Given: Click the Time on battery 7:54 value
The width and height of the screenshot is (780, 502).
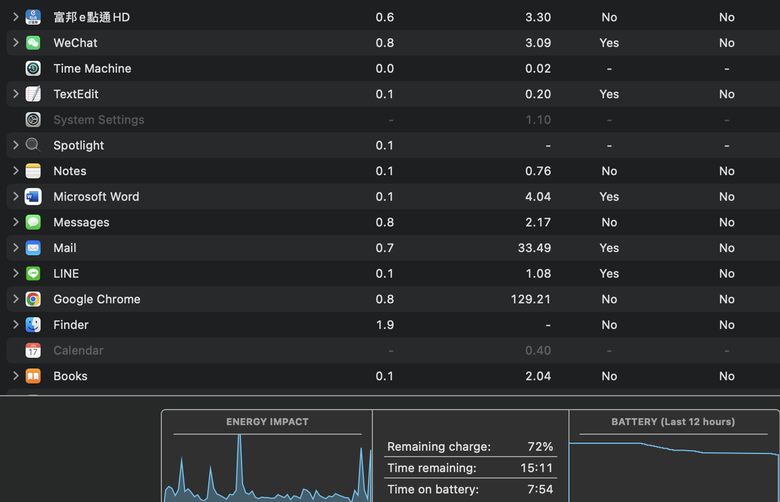Looking at the screenshot, I should point(540,489).
